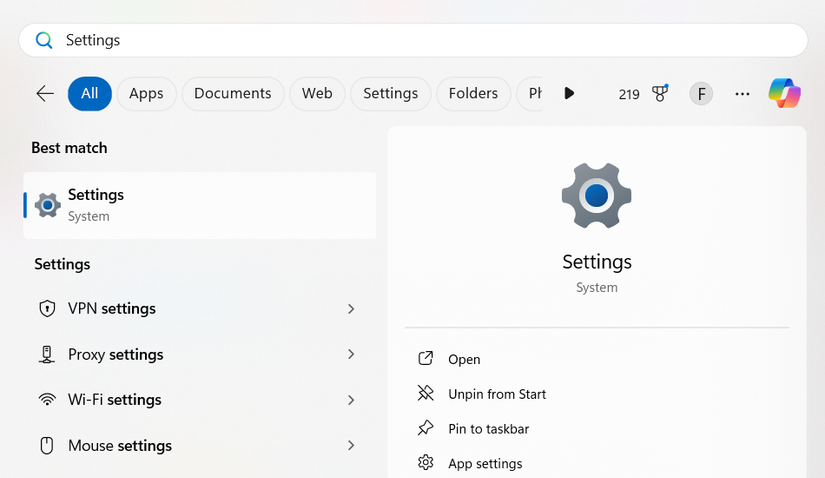This screenshot has width=825, height=478.
Task: Select Pin to taskbar option
Action: 488,429
